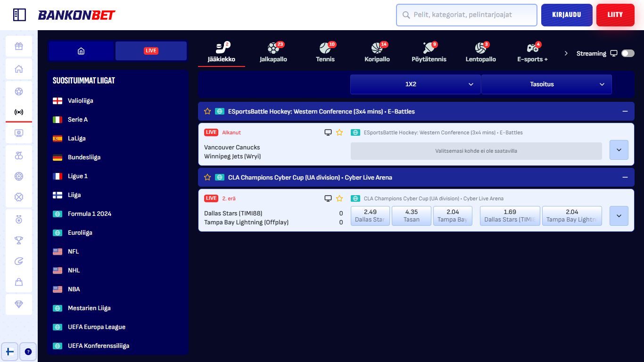Select the Tennis sport tab
Image resolution: width=644 pixels, height=362 pixels.
pyautogui.click(x=325, y=52)
